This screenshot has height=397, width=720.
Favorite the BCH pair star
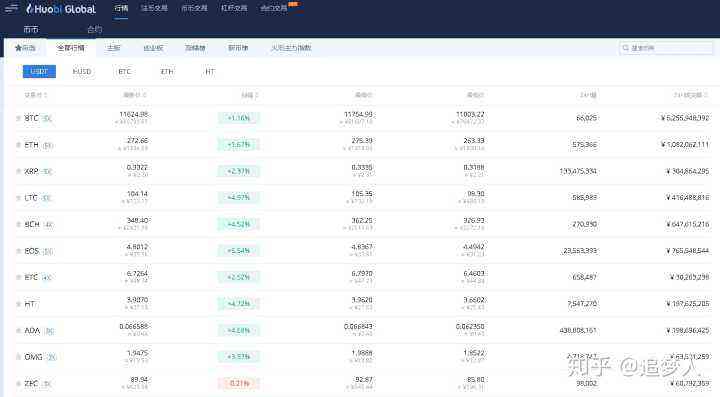(18, 224)
